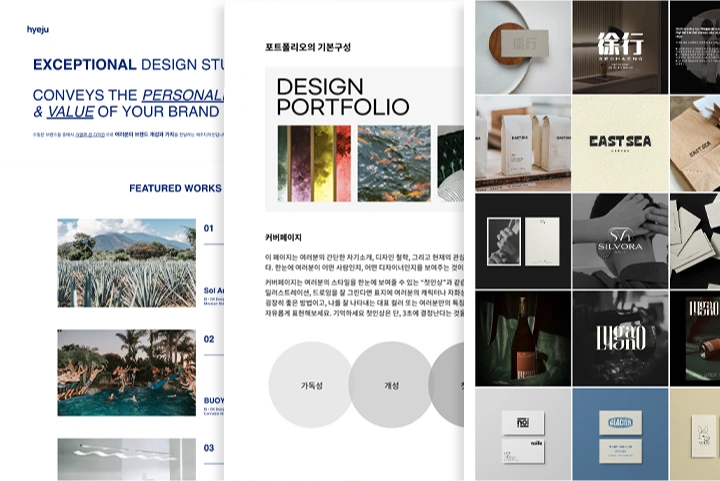Open the blue GLACIEN cards tile
Viewport: 720px width, 481px height.
coord(620,434)
